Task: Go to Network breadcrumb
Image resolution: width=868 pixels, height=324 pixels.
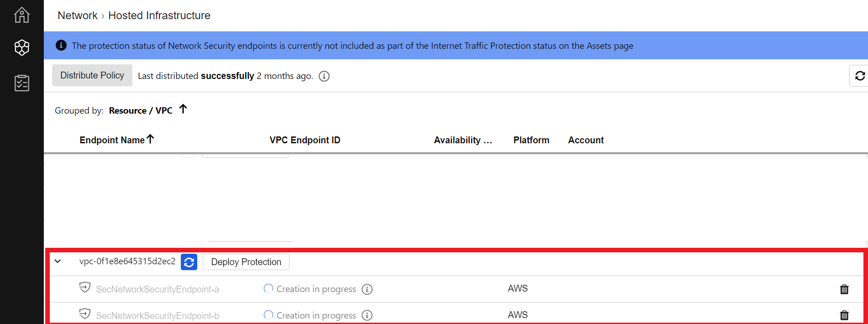Action: coord(78,16)
